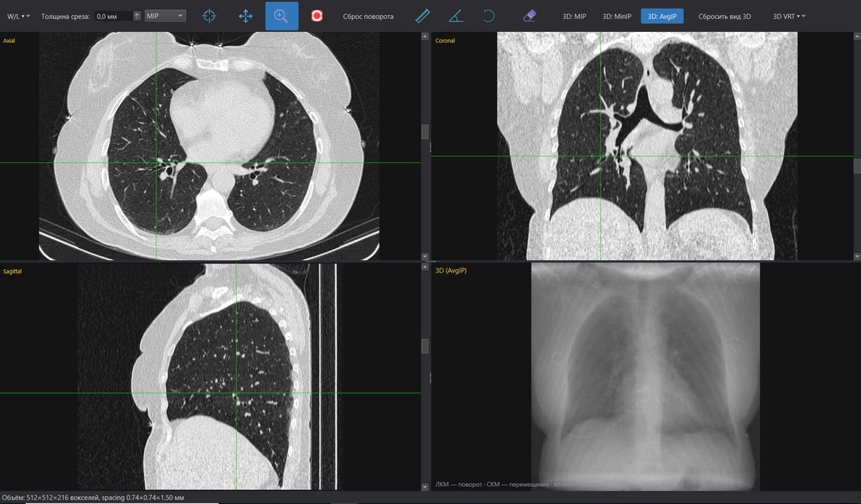
Task: Focus the slice thickness 0,0 мм field
Action: (x=114, y=16)
